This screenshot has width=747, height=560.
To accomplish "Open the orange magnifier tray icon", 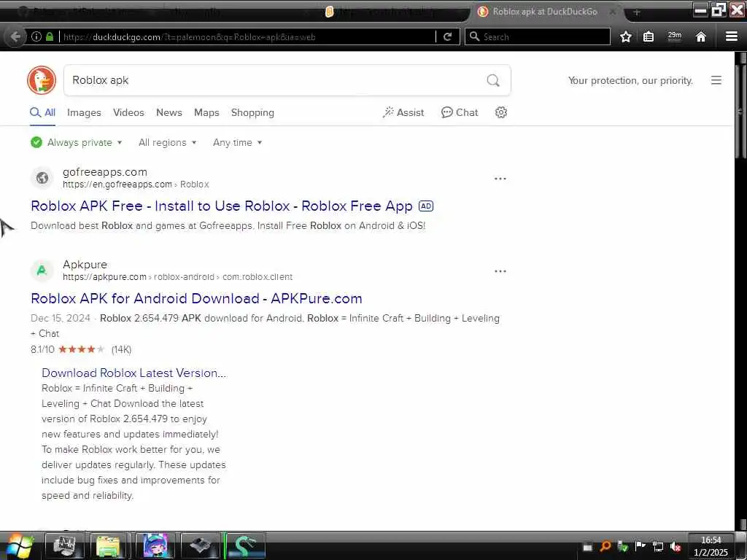I will (x=605, y=546).
